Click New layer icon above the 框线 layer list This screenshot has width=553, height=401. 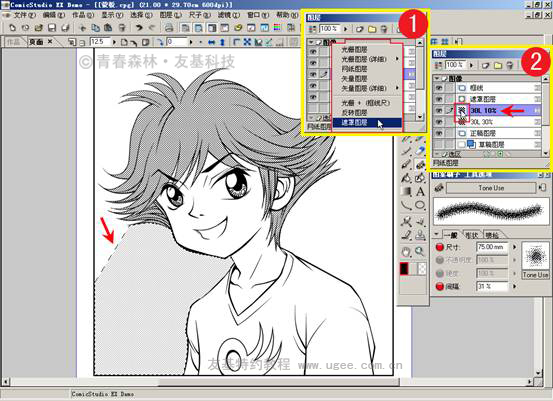486,65
